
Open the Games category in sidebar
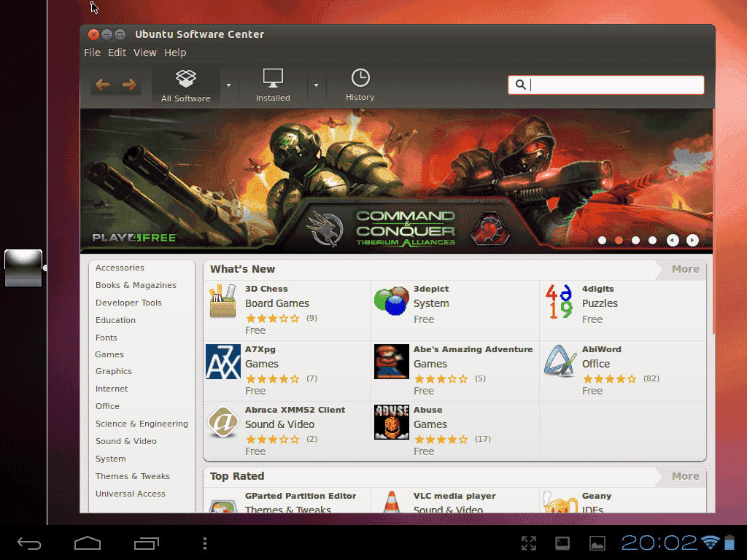109,354
